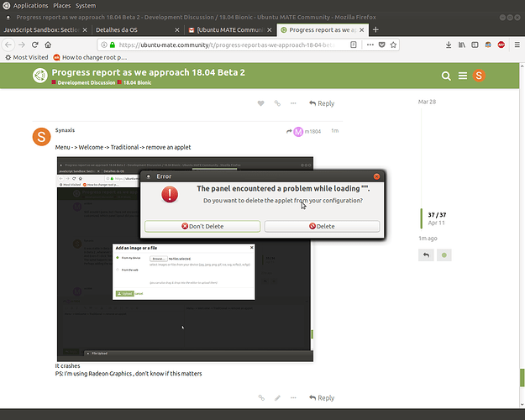Show more actions on Synaxis post

point(293,398)
